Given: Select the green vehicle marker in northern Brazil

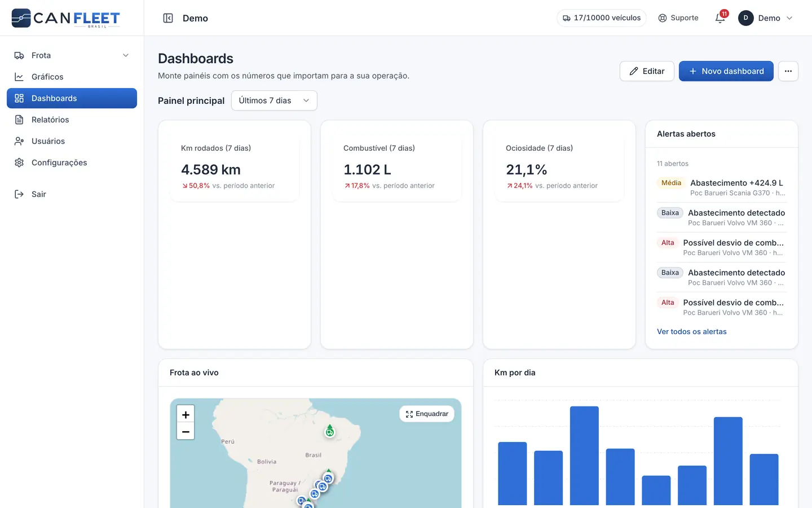Looking at the screenshot, I should pyautogui.click(x=330, y=431).
